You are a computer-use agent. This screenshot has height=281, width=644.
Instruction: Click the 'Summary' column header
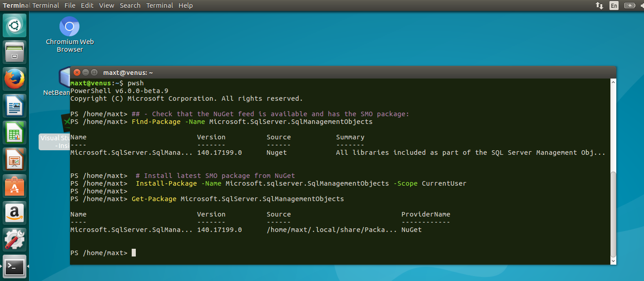350,137
